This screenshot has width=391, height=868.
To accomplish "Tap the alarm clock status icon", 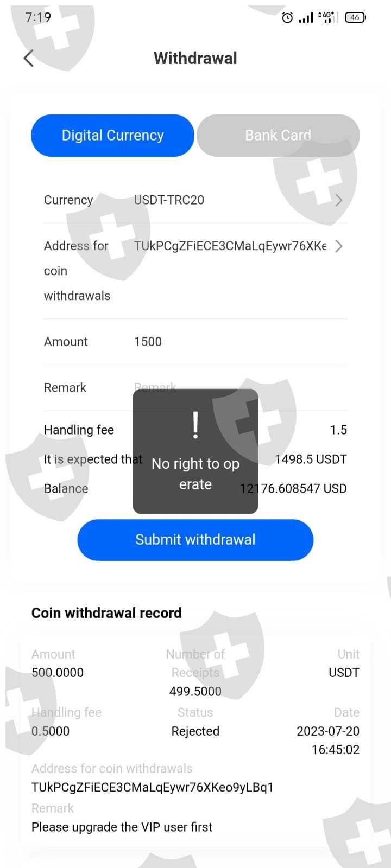I will click(x=287, y=18).
